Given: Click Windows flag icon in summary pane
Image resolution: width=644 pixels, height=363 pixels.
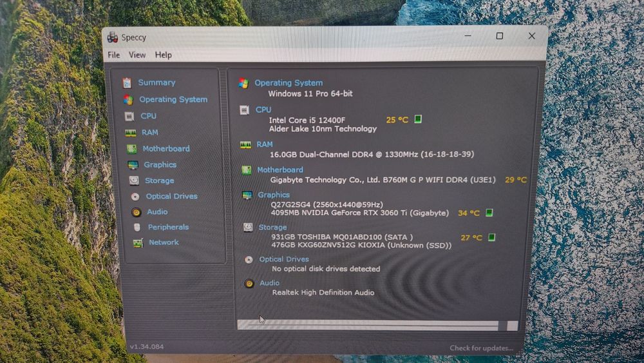Looking at the screenshot, I should (x=243, y=83).
